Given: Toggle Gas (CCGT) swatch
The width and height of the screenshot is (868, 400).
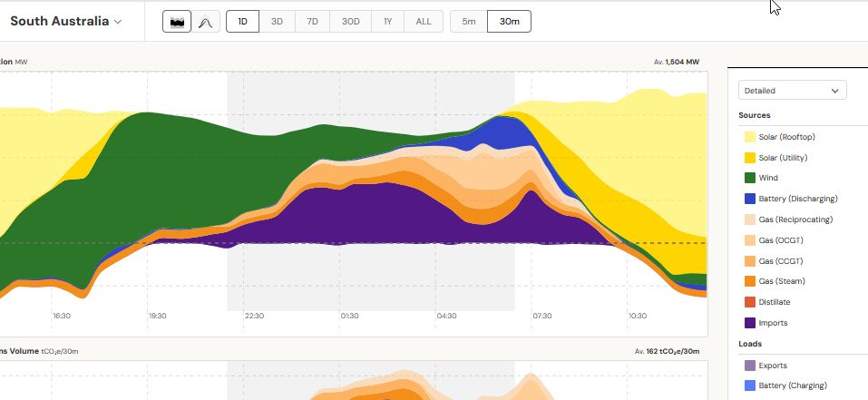Looking at the screenshot, I should coord(750,260).
